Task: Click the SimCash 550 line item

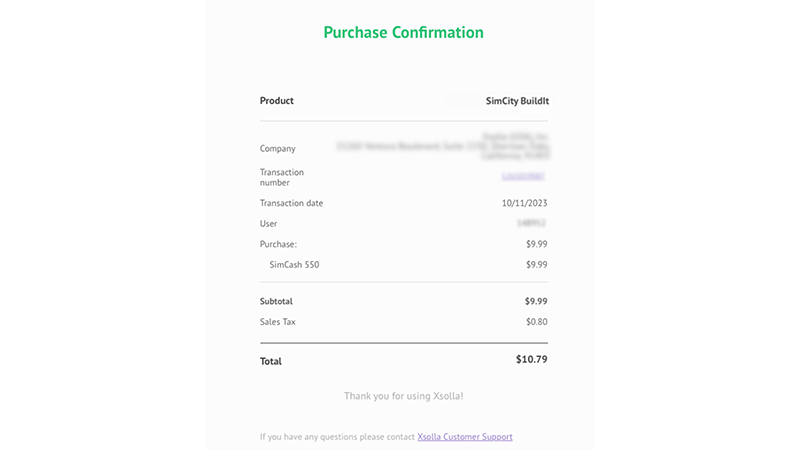Action: coord(294,265)
